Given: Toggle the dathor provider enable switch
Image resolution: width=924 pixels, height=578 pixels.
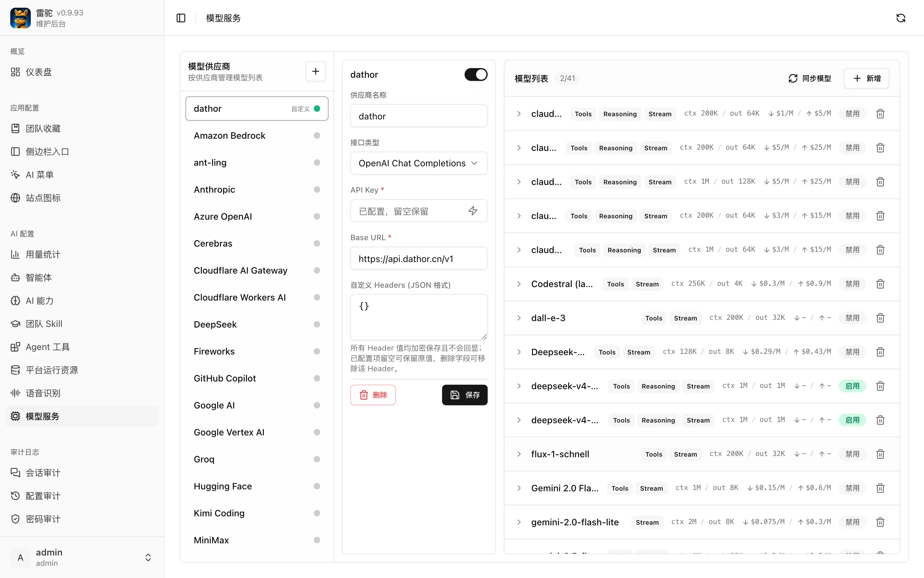Looking at the screenshot, I should click(476, 74).
